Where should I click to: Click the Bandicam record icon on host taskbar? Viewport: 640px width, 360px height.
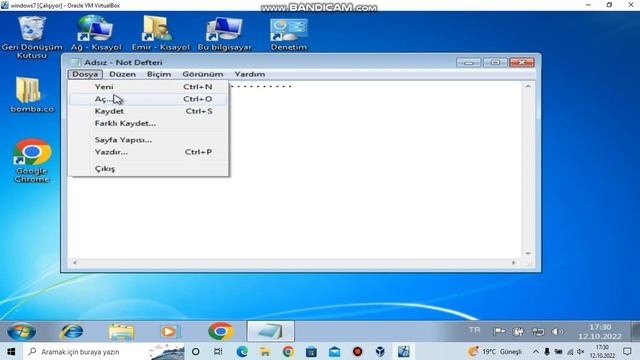pos(358,351)
